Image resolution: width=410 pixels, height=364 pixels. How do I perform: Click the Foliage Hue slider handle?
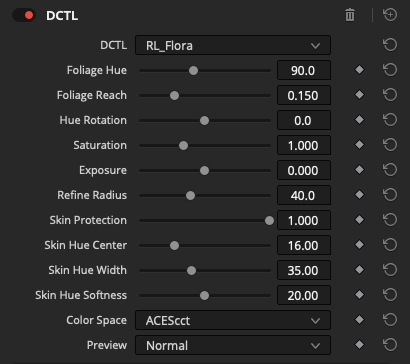[193, 71]
